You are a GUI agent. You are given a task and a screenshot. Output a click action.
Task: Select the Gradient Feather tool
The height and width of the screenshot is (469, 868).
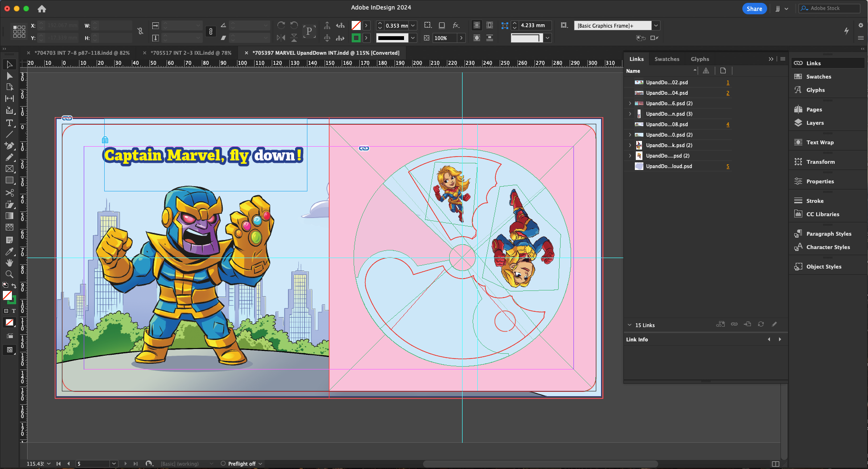pos(10,227)
